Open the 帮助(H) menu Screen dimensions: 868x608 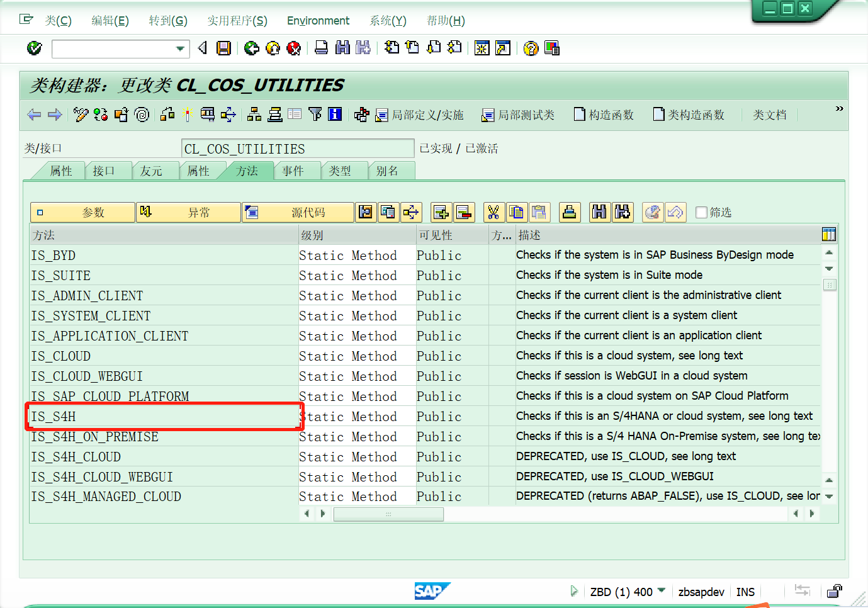pos(446,21)
